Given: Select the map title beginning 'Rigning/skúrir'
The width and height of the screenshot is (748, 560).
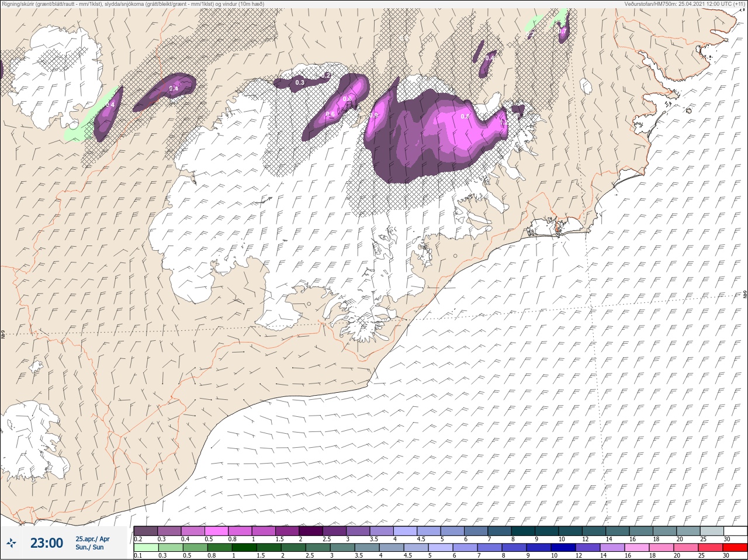Looking at the screenshot, I should [x=133, y=4].
